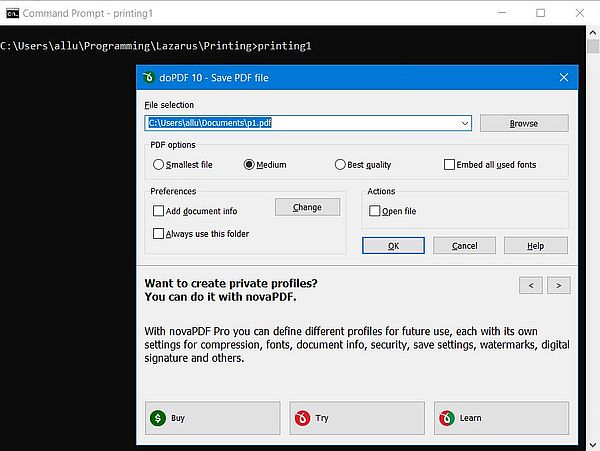Screen dimensions: 600x451
Task: Tick Always use this folder checkbox
Action: 158,233
